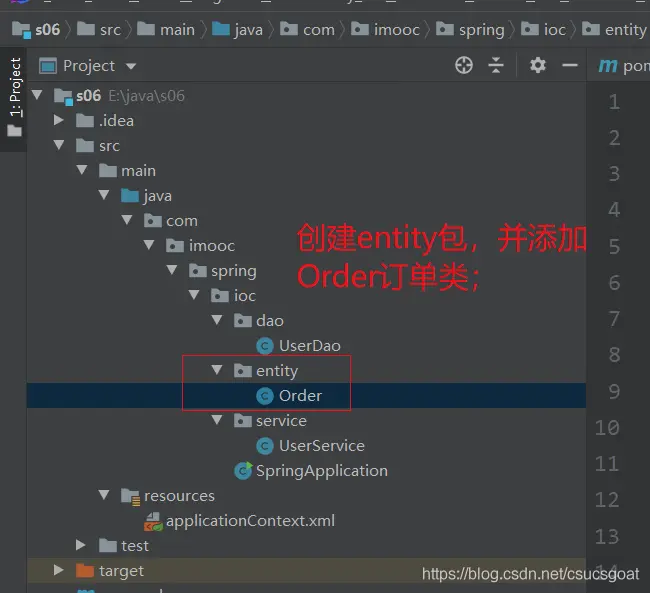
Task: Select the test folder name
Action: (x=135, y=546)
